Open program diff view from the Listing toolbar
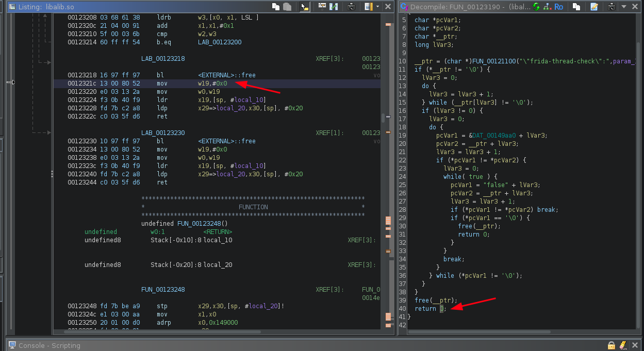This screenshot has height=351, width=644. click(334, 7)
